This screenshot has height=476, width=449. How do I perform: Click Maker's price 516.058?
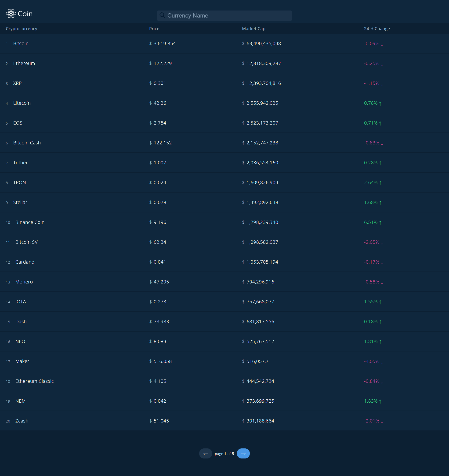pyautogui.click(x=163, y=361)
